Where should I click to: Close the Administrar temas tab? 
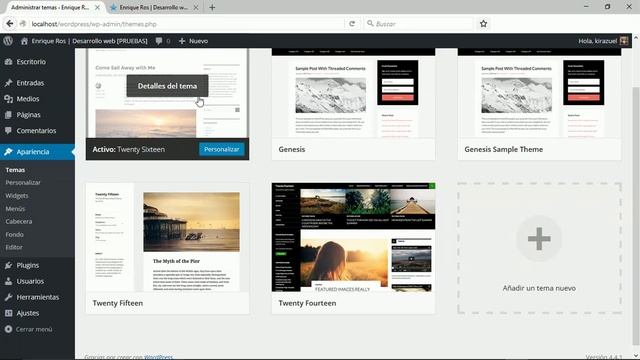(x=97, y=7)
